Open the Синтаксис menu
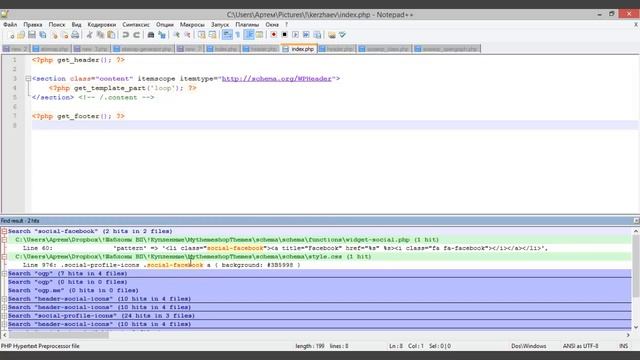The height and width of the screenshot is (360, 640). (x=136, y=24)
